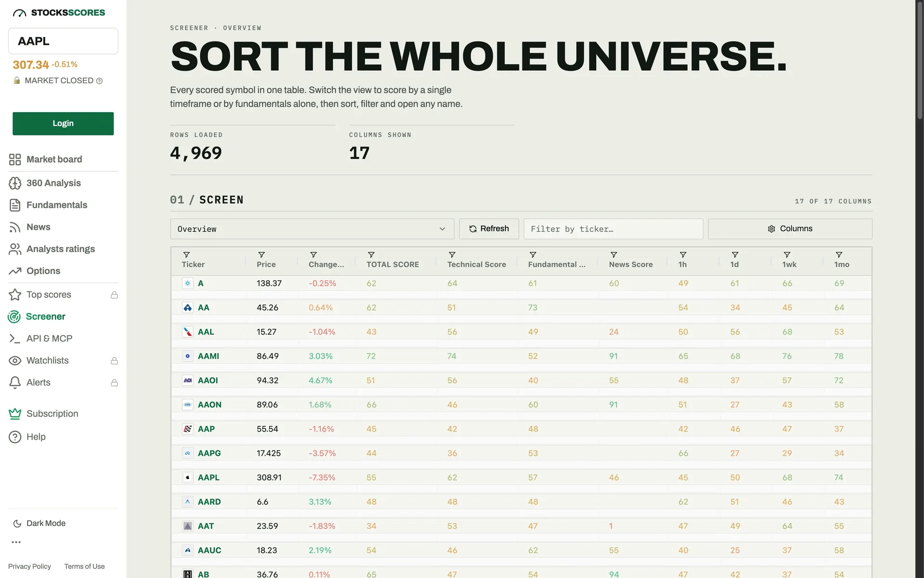Click the Watchlists eye icon

click(x=15, y=361)
